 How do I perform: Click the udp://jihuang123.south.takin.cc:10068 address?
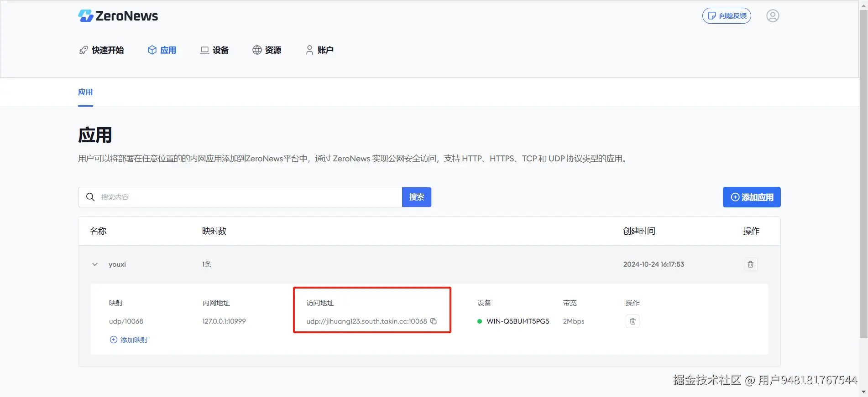[366, 321]
